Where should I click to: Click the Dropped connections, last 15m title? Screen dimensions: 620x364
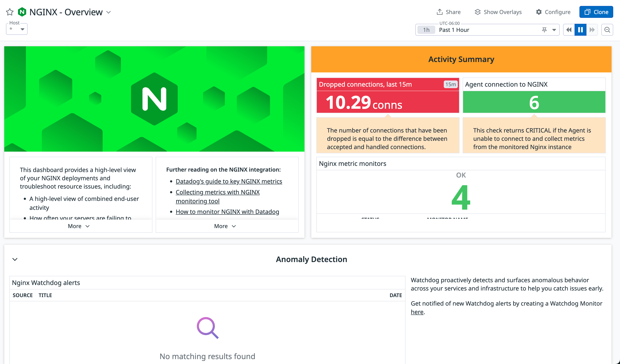[365, 84]
